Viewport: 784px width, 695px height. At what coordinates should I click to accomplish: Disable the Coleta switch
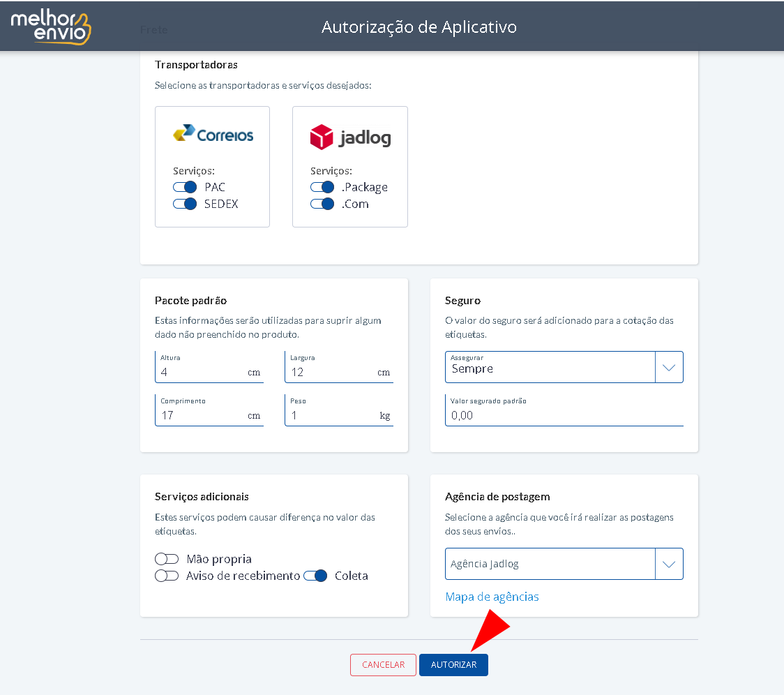315,576
